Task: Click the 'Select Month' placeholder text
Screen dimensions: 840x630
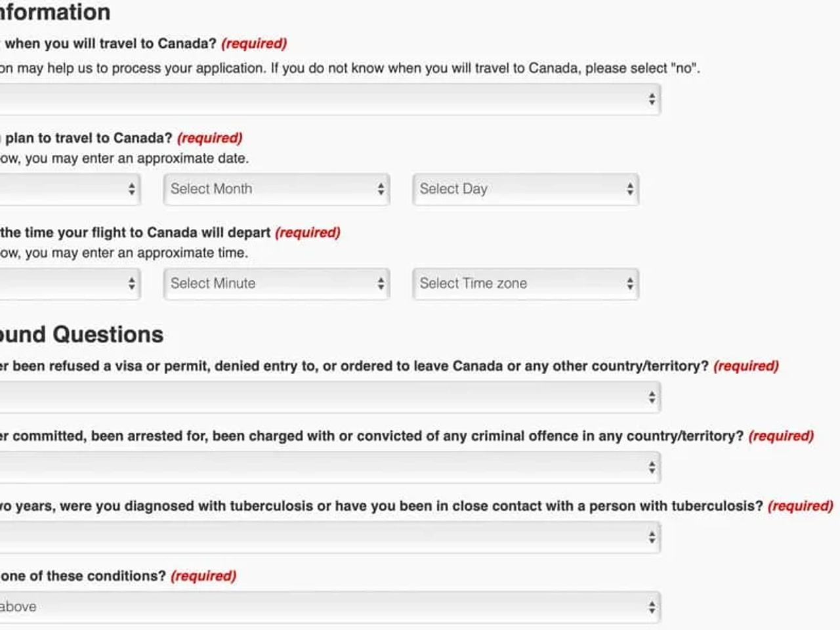Action: (211, 189)
